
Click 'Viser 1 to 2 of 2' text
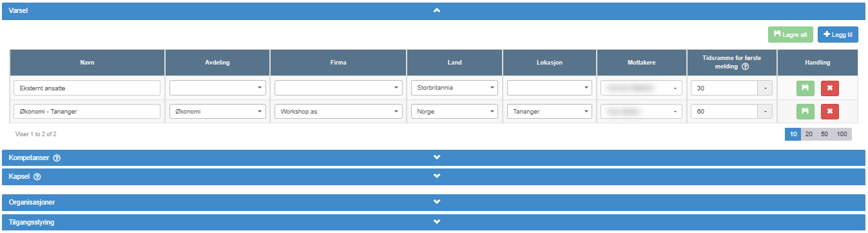(x=36, y=134)
